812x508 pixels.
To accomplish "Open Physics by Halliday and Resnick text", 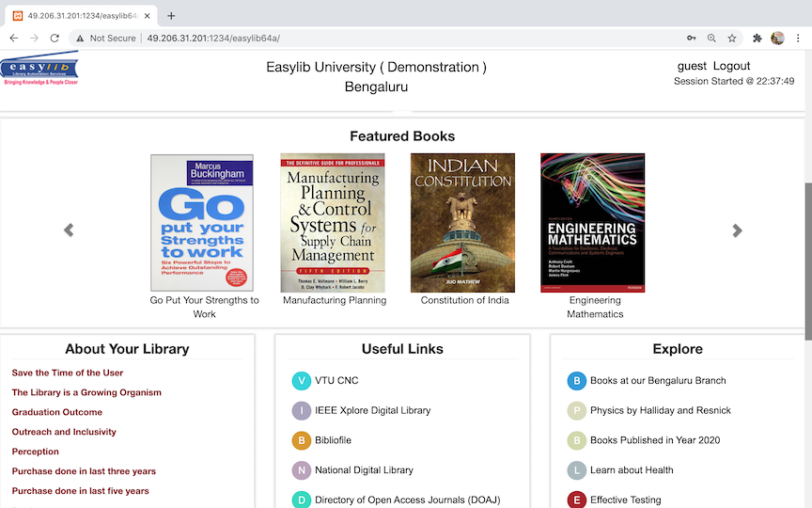I will pyautogui.click(x=661, y=410).
